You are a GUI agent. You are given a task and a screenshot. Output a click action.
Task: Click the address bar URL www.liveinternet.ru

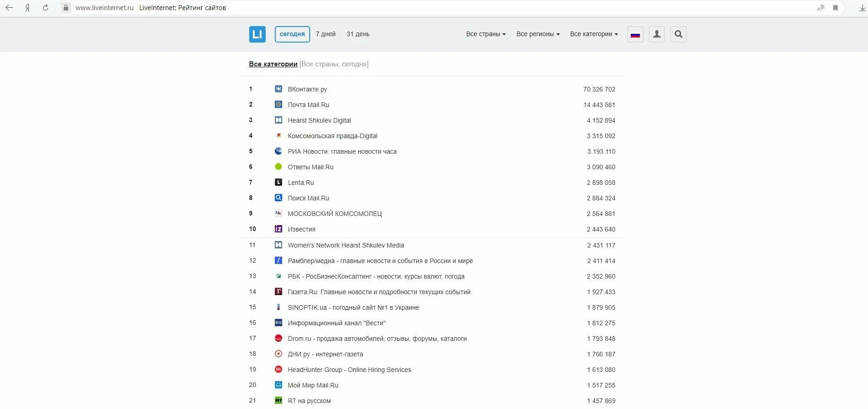click(x=104, y=8)
